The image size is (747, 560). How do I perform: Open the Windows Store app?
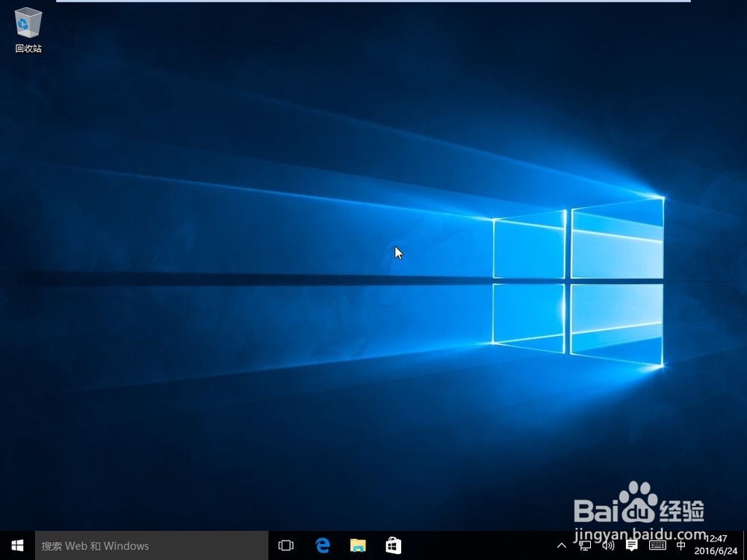[393, 545]
